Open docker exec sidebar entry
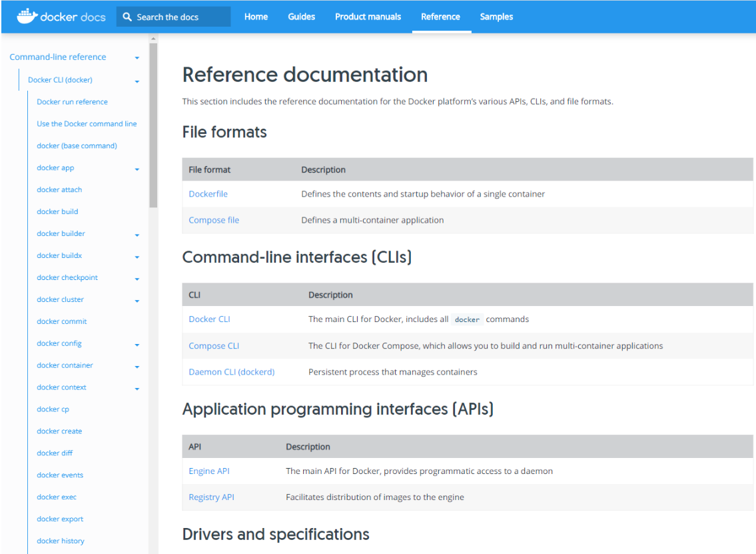Viewport: 756px width, 554px height. click(x=57, y=497)
